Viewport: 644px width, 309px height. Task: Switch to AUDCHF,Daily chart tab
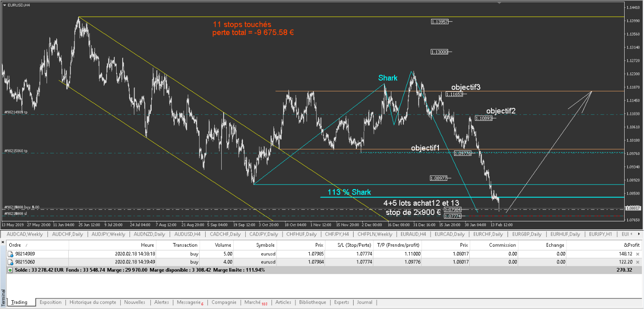68,234
